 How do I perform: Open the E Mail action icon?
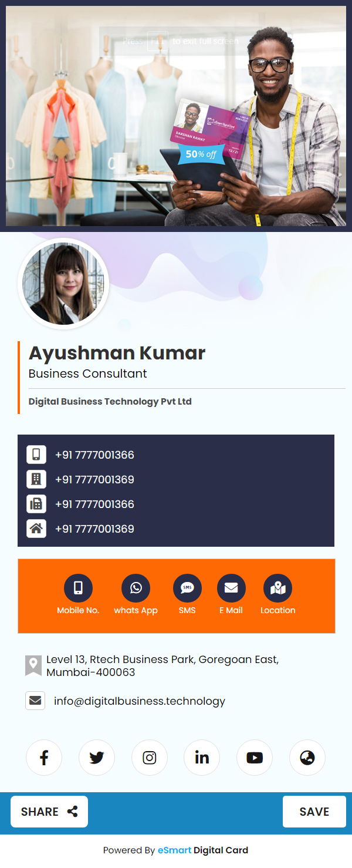pos(231,588)
